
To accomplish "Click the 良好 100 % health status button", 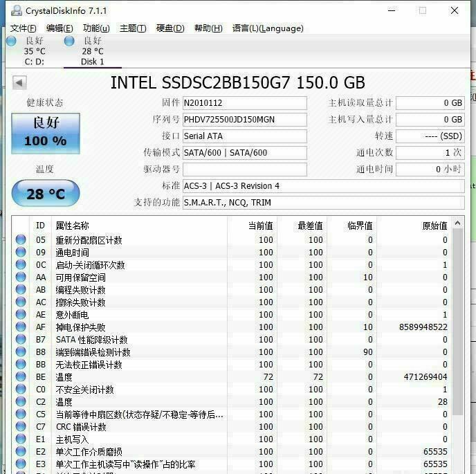I will point(46,134).
